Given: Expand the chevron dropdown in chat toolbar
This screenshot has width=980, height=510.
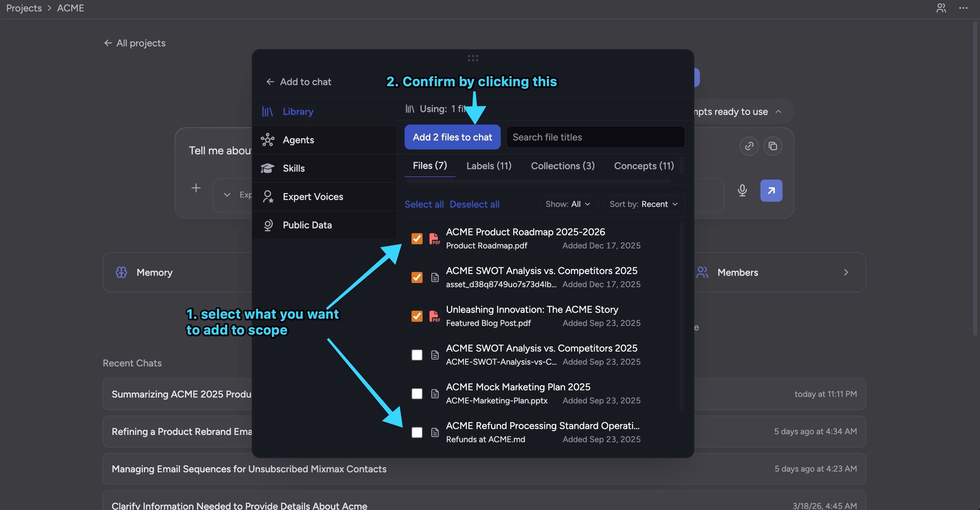Looking at the screenshot, I should click(x=227, y=195).
